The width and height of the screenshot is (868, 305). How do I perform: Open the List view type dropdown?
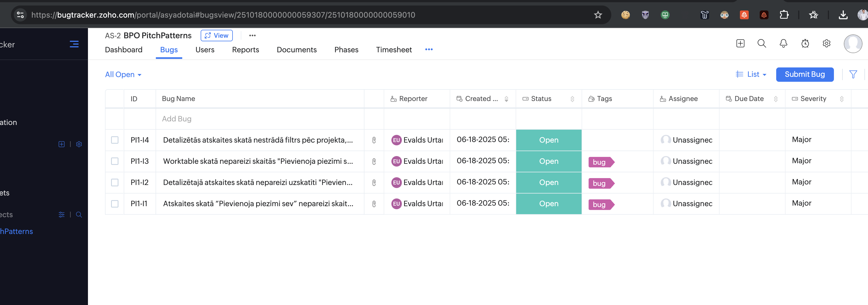click(751, 74)
